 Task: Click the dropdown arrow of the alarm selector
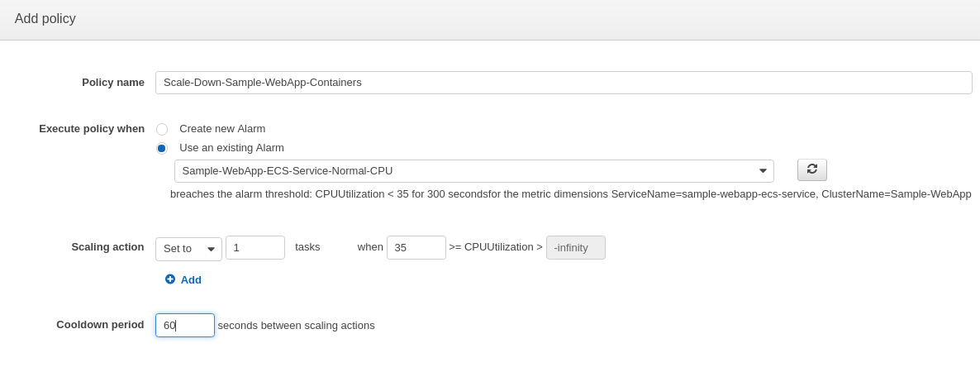tap(763, 170)
